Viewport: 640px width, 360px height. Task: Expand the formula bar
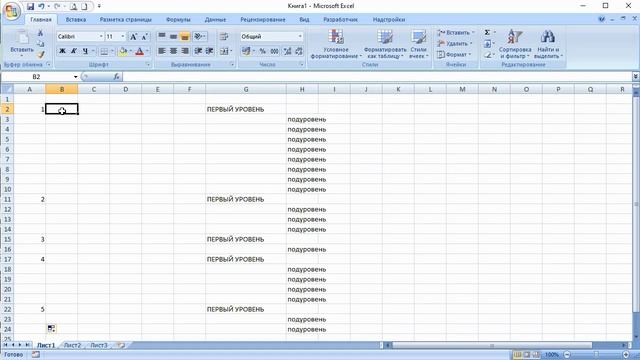pyautogui.click(x=636, y=76)
